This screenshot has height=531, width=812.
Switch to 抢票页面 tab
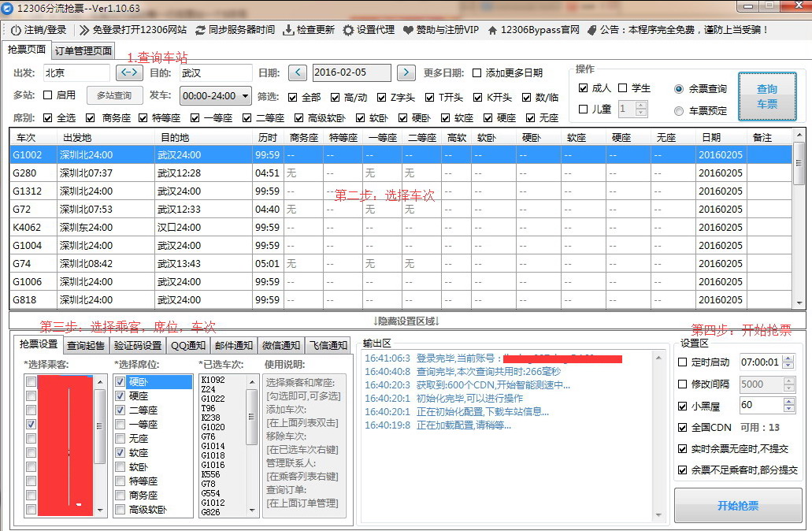point(27,49)
